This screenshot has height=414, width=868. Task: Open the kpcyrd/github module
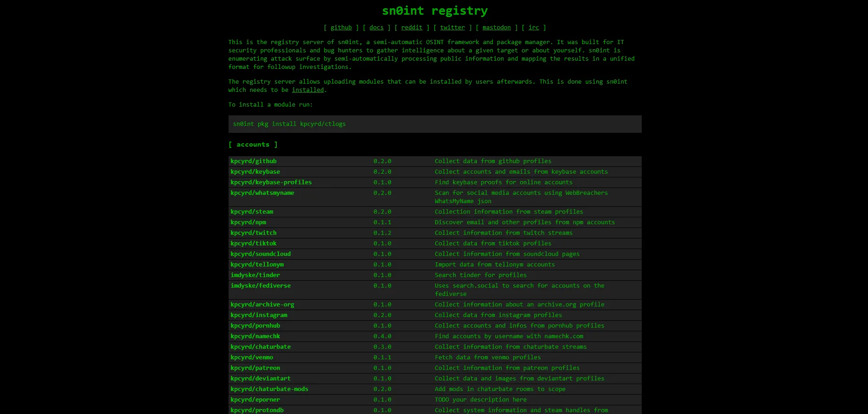click(253, 161)
